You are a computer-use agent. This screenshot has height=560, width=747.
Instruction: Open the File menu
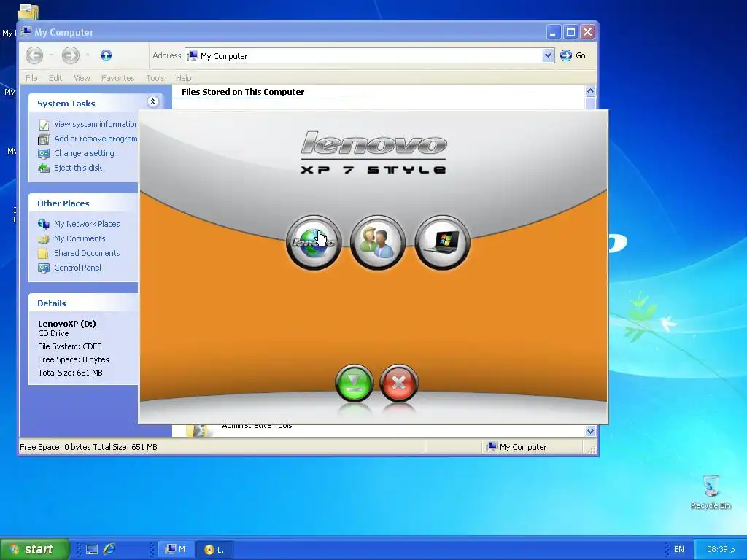(31, 78)
